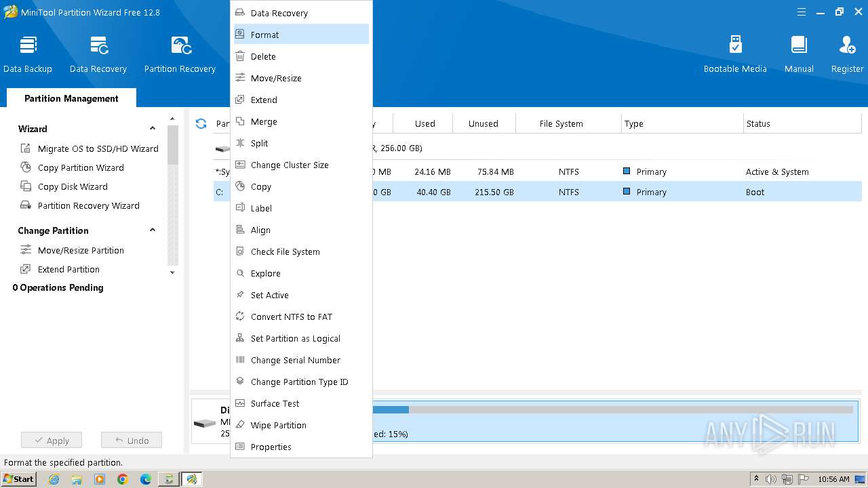Open Microsoft Edge from taskbar
Screen dimensions: 868x488
coord(145,479)
